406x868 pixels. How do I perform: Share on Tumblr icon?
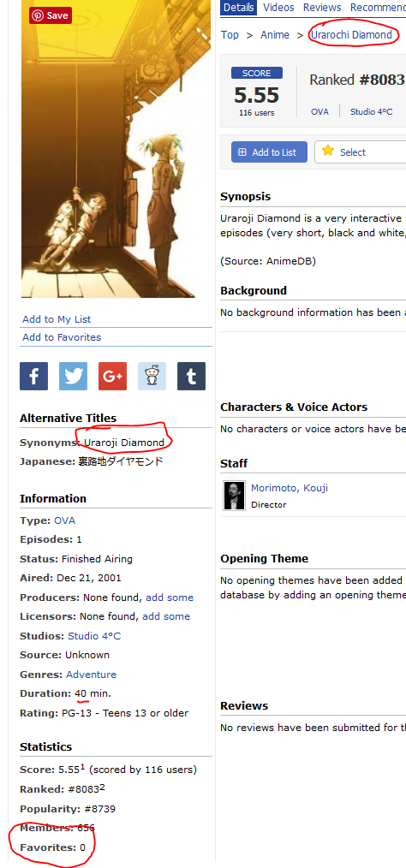click(x=191, y=377)
